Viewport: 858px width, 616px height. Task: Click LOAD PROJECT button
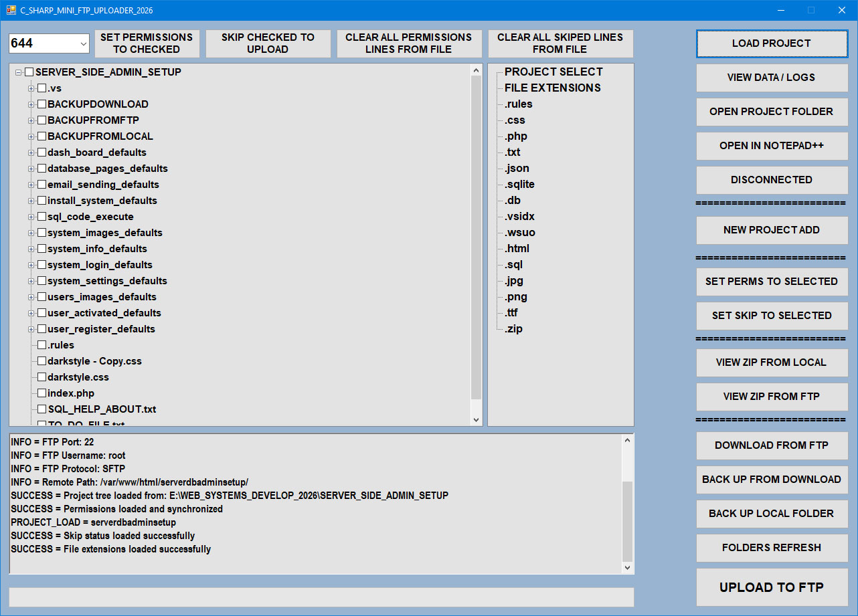772,43
